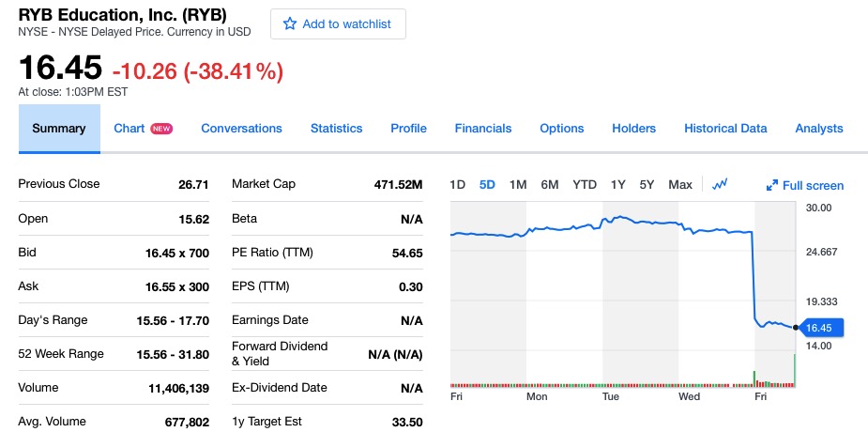This screenshot has height=432, width=868.
Task: Go to the Financials tab
Action: coord(483,129)
